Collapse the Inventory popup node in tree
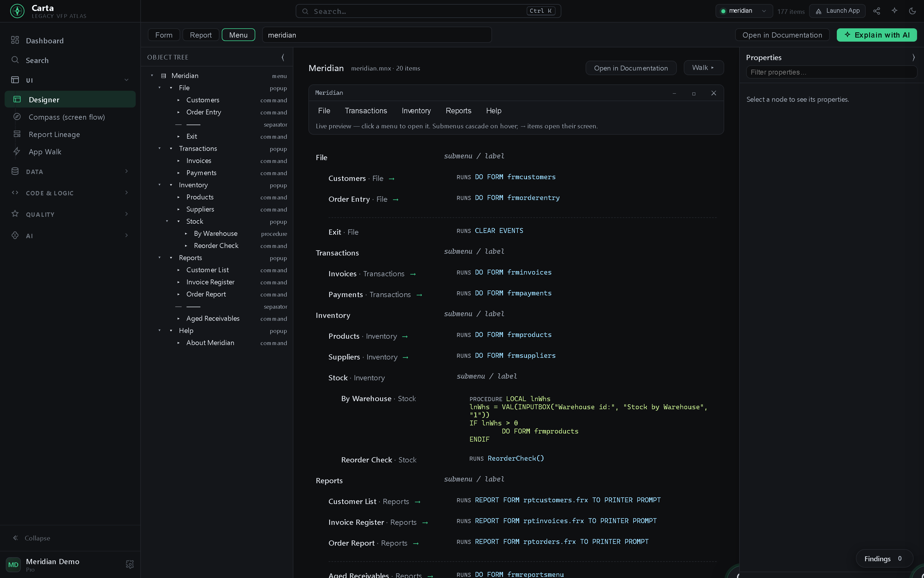 click(160, 185)
